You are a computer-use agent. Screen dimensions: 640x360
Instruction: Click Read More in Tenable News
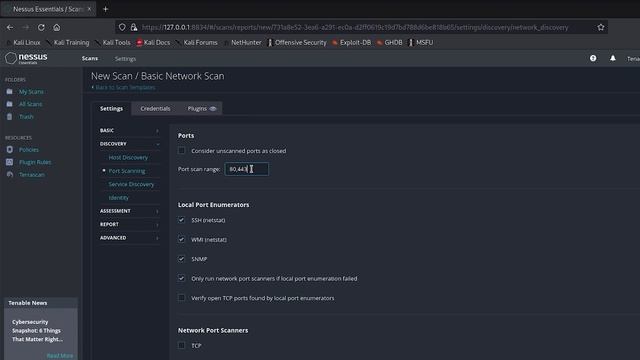[x=60, y=356]
